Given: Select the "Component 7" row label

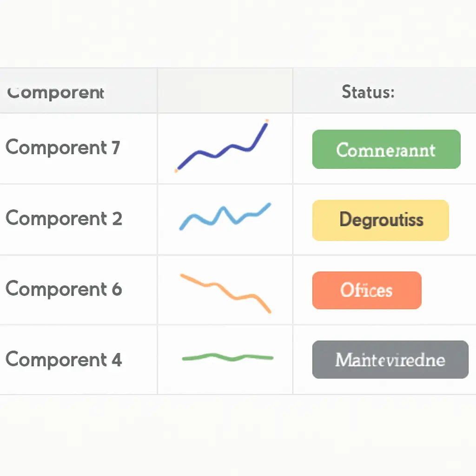Looking at the screenshot, I should point(63,148).
